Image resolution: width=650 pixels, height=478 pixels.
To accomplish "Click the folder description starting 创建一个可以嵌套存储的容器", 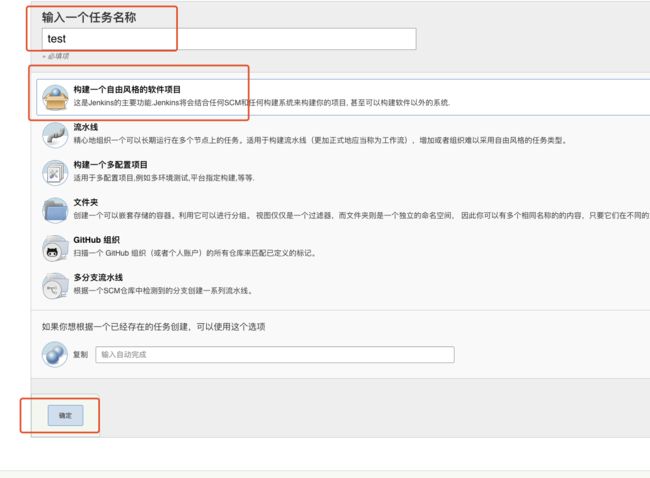I will pyautogui.click(x=361, y=216).
